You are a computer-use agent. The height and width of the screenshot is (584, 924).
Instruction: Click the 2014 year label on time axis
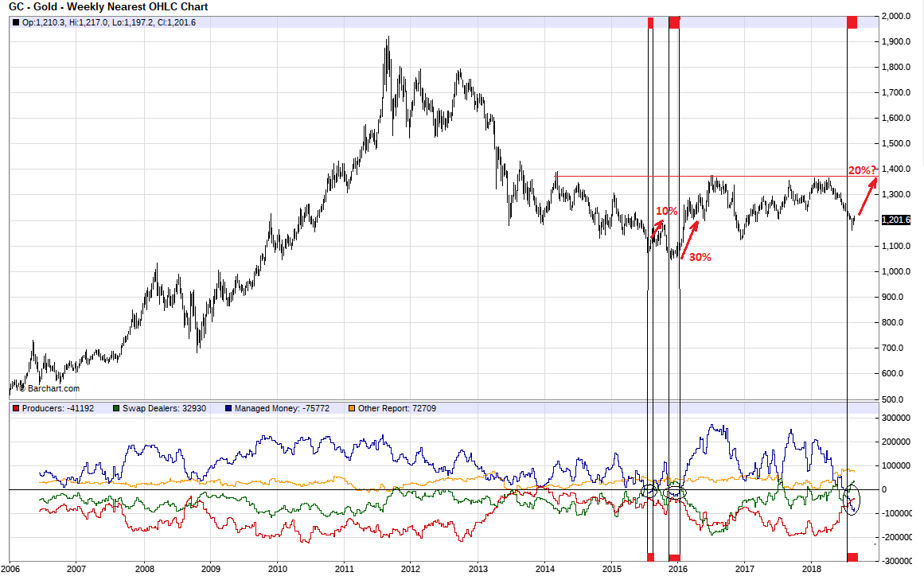coord(545,569)
